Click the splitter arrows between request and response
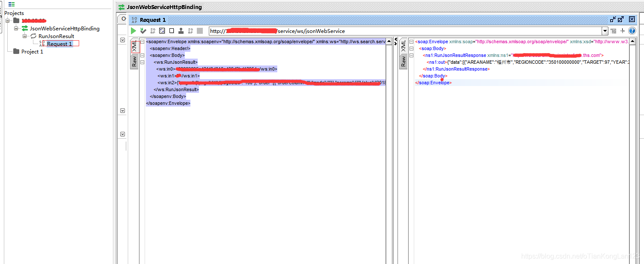644x264 pixels. 395,42
